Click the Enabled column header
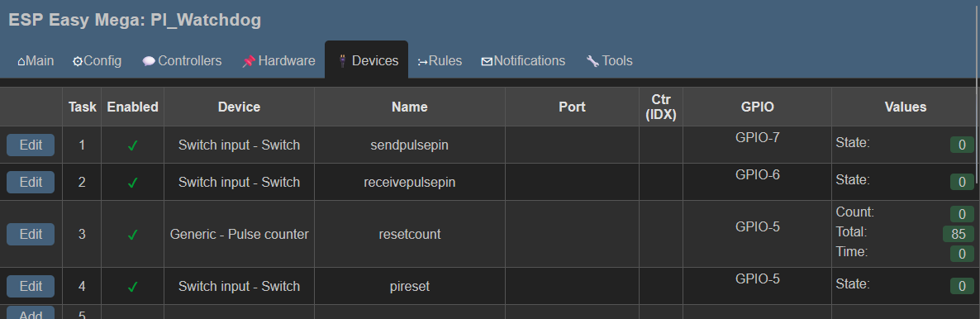Screen dimensions: 980x319 pyautogui.click(x=132, y=107)
